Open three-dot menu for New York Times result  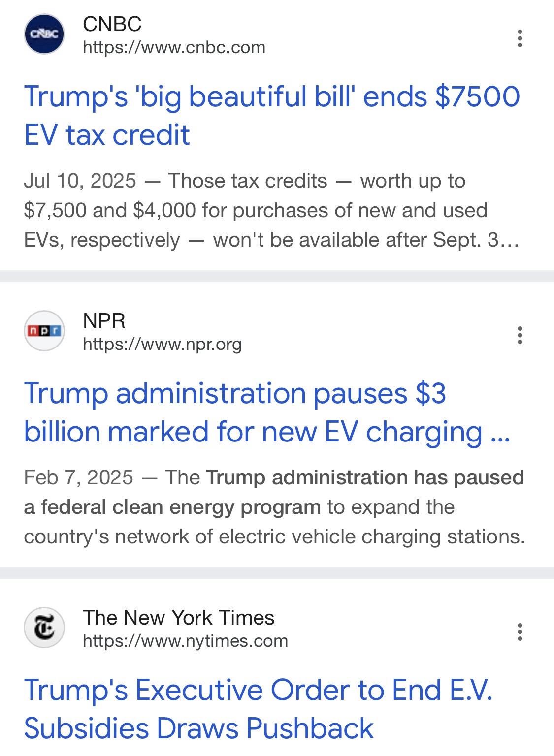[520, 632]
